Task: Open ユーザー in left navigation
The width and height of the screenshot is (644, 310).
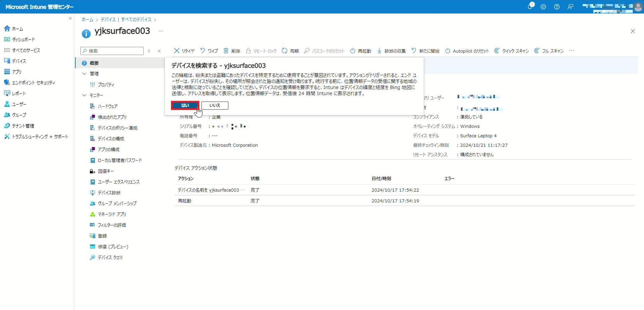Action: pyautogui.click(x=15, y=104)
